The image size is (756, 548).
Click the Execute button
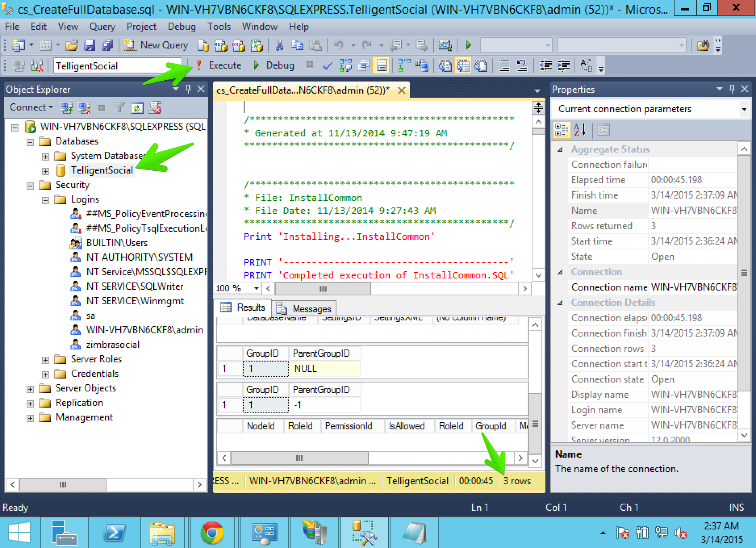(x=219, y=65)
